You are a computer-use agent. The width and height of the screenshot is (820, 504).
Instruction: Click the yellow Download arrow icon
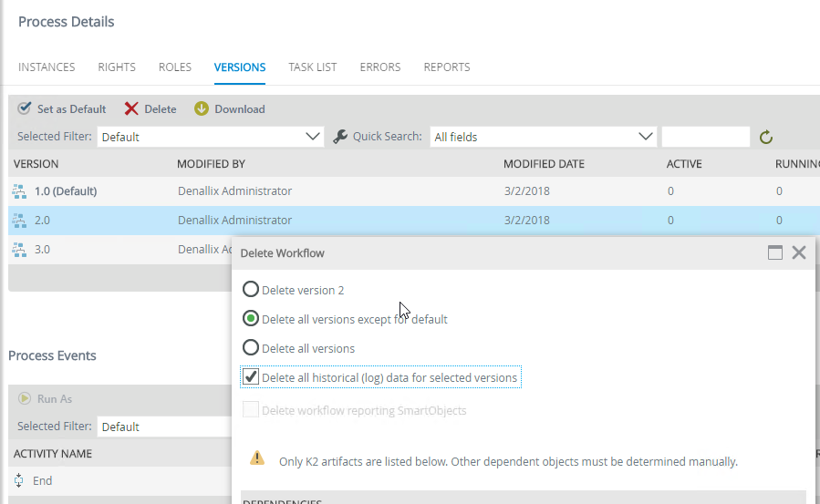(202, 108)
